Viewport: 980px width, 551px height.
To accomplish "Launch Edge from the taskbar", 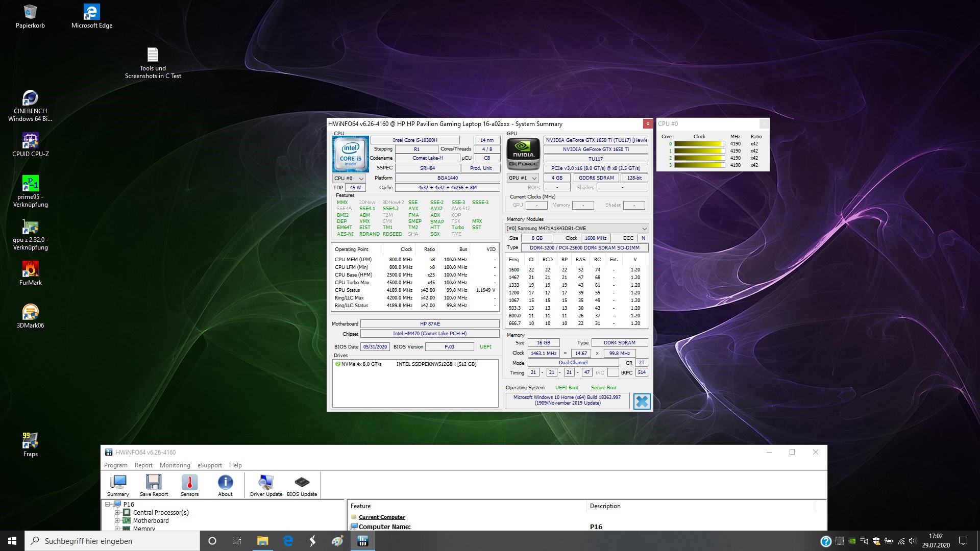I will [x=288, y=541].
